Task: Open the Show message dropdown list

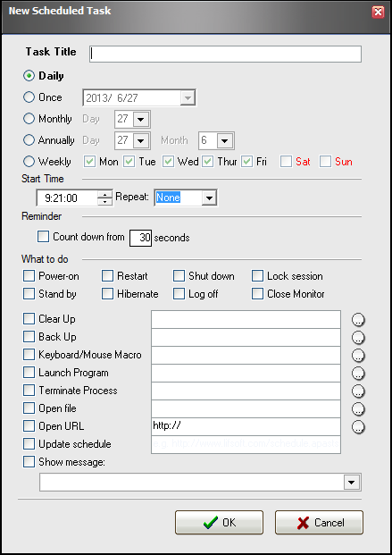Action: pos(352,482)
